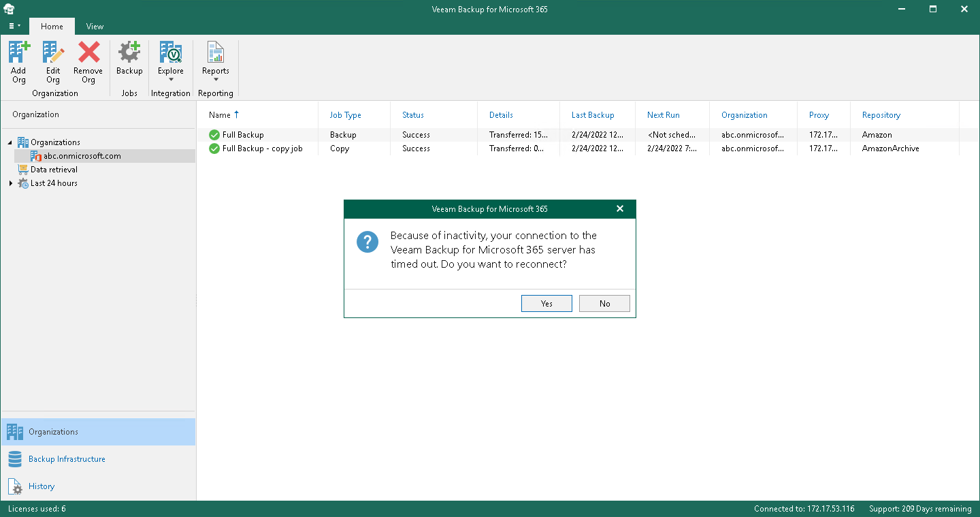The height and width of the screenshot is (517, 980).
Task: Click No to decline reconnecting
Action: 604,304
